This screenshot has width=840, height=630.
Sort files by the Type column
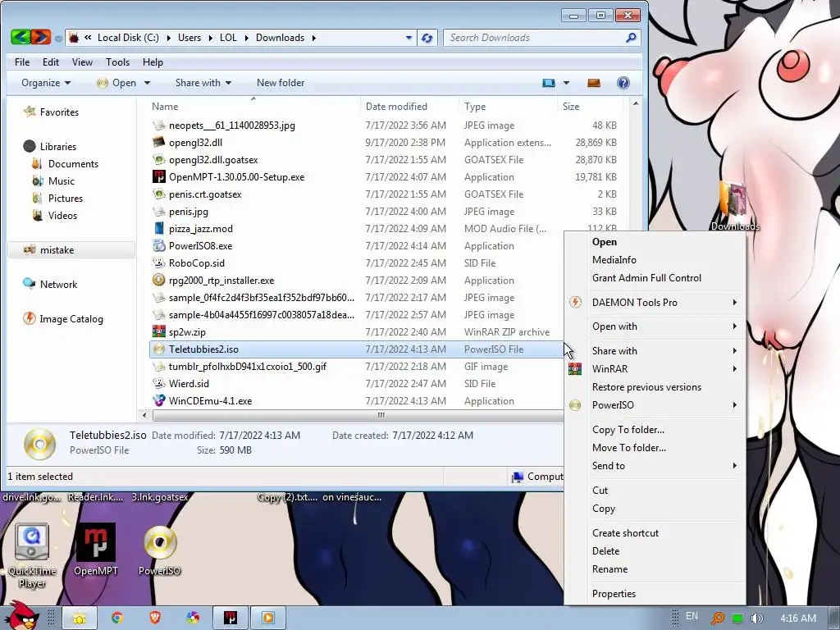(508, 106)
